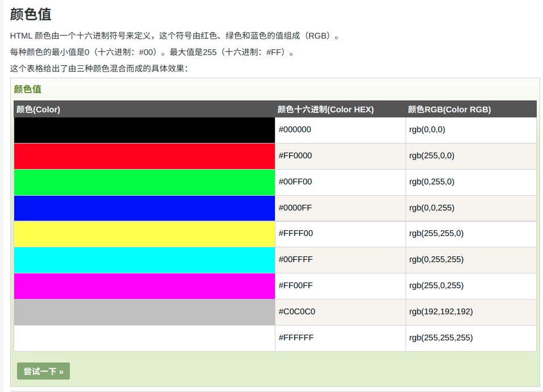Click the #00FFFF hex value
Screen dimensions: 543x392
point(296,259)
